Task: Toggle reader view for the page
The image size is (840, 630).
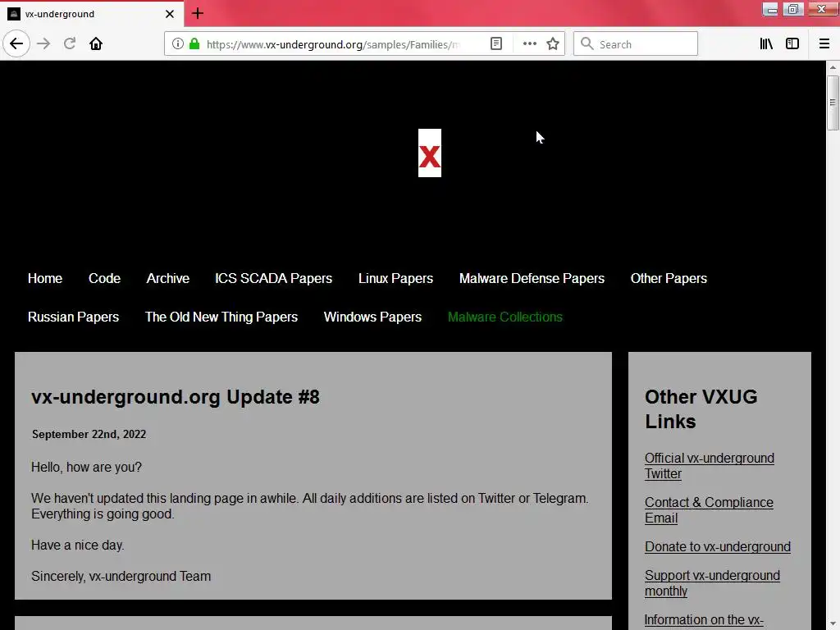Action: coord(496,44)
